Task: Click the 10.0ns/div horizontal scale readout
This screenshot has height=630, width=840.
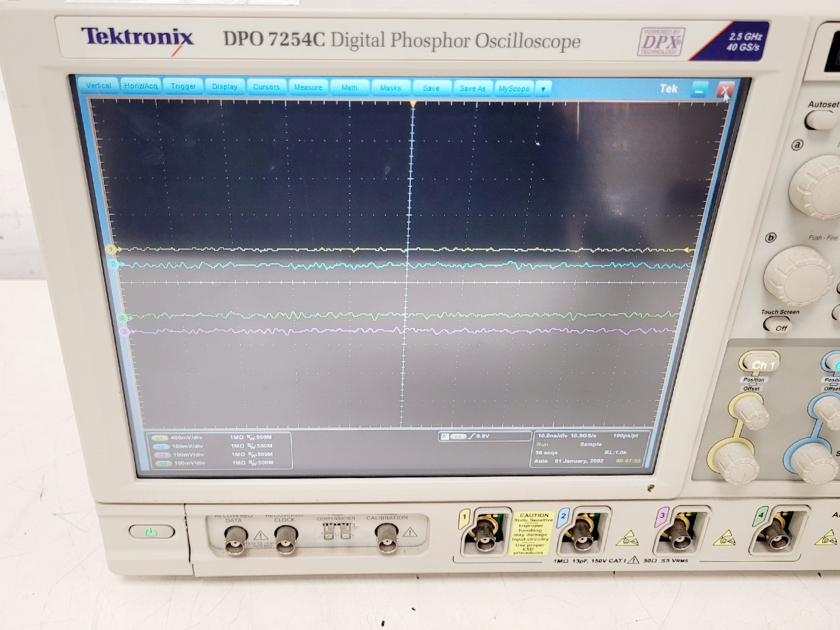Action: coord(553,436)
